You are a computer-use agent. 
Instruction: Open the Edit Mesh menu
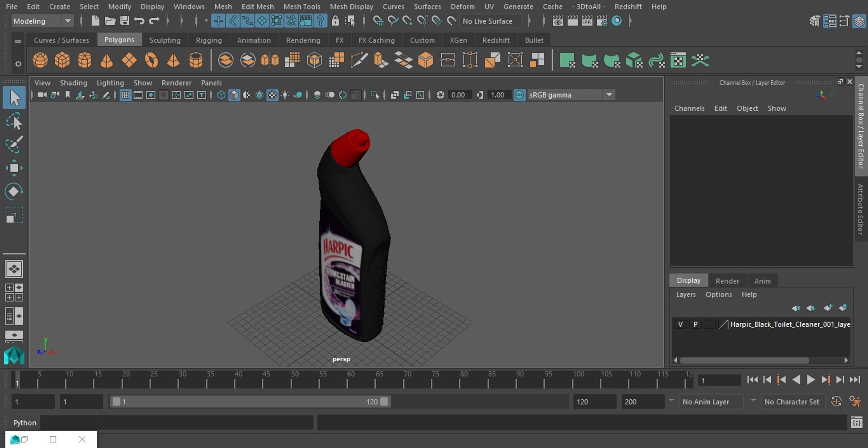tap(258, 6)
